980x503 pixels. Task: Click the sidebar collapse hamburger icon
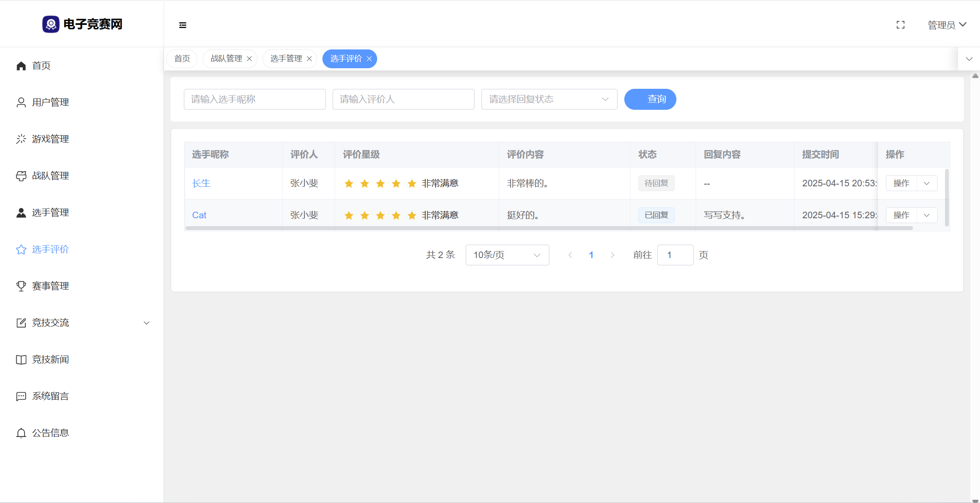[182, 25]
